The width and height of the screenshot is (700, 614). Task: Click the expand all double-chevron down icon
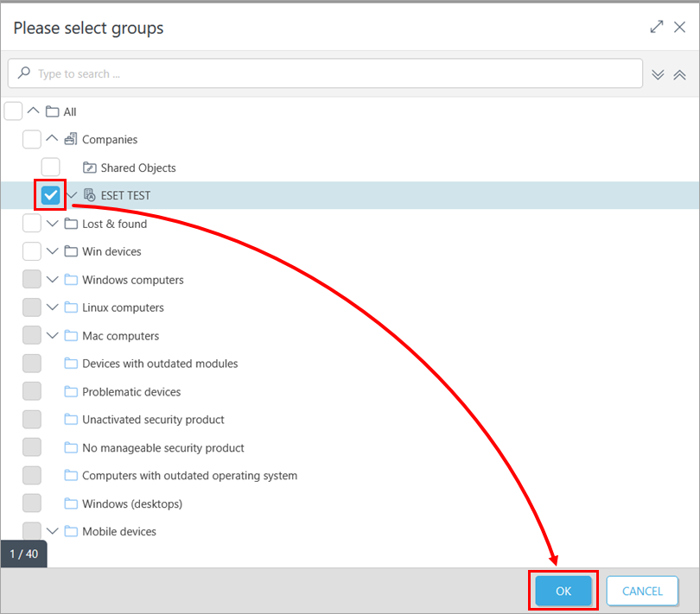(x=658, y=74)
